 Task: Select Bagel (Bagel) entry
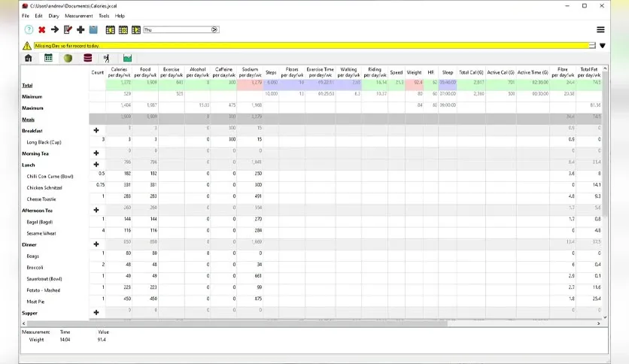coord(39,222)
